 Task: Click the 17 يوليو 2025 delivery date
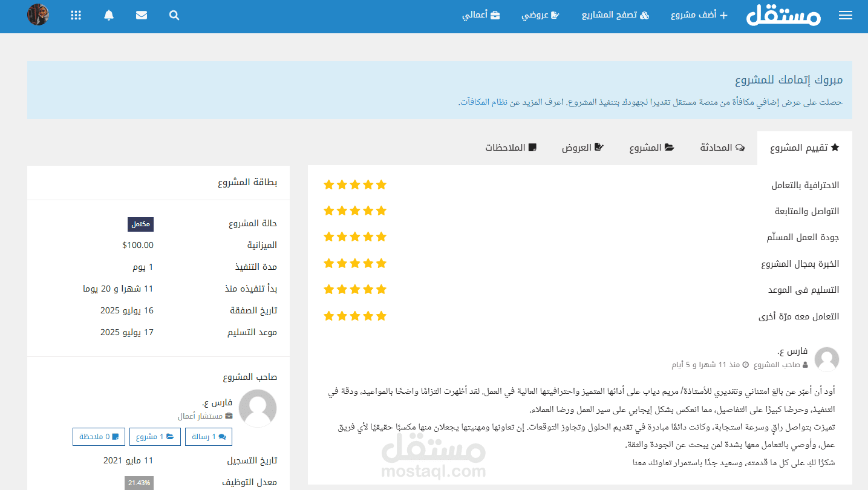127,332
